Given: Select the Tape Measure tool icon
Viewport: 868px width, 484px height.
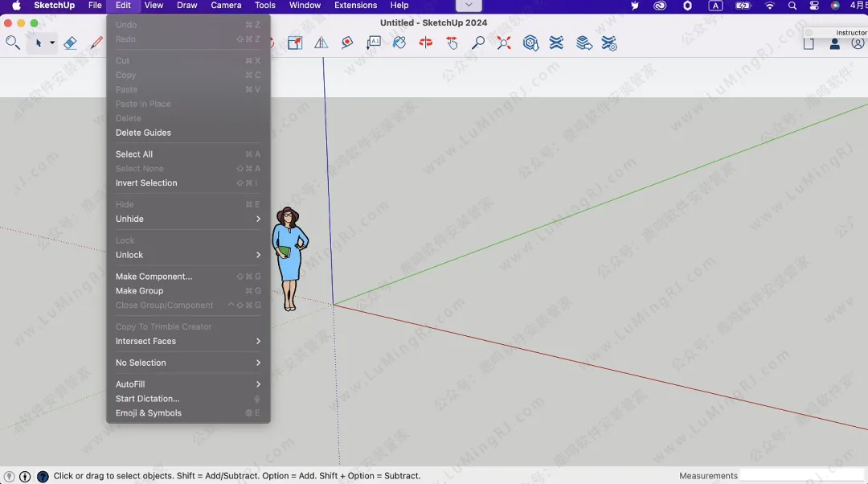Looking at the screenshot, I should [x=347, y=43].
